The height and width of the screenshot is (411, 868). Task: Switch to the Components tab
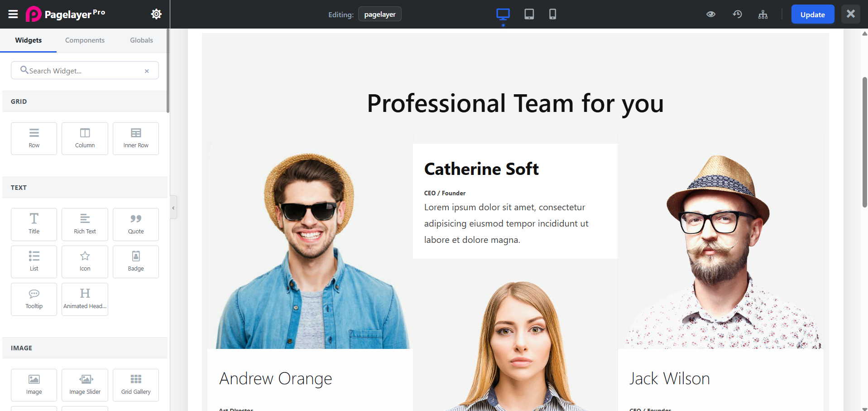tap(85, 40)
